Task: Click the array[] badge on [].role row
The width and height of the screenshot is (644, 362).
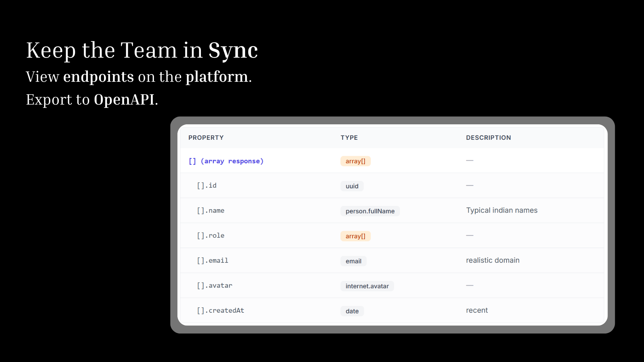Action: [x=355, y=236]
